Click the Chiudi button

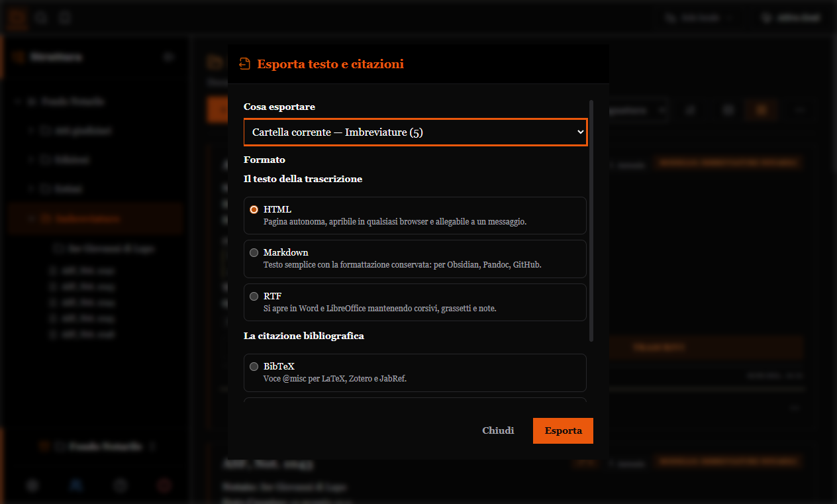(x=498, y=430)
